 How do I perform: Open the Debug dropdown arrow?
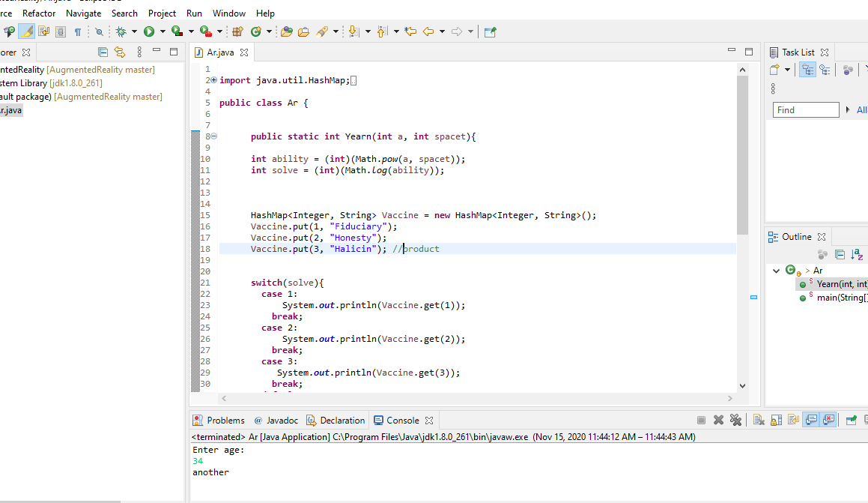click(134, 31)
